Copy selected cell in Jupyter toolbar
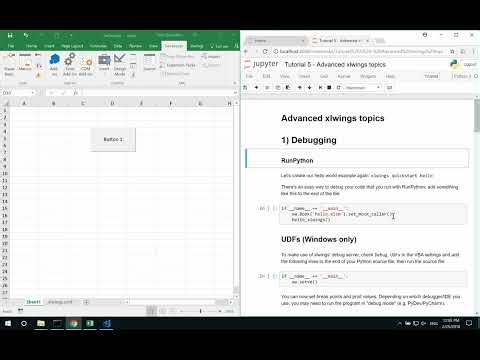 click(x=278, y=87)
